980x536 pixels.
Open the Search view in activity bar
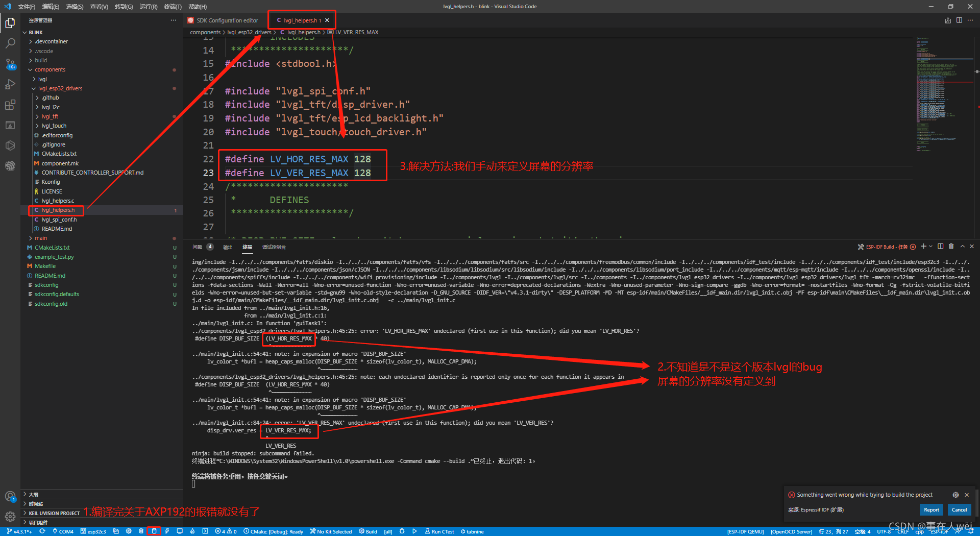[x=10, y=43]
